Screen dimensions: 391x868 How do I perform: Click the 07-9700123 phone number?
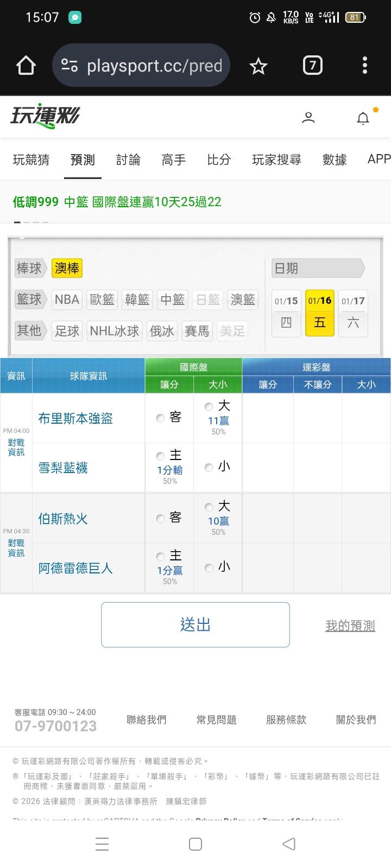pos(56,726)
